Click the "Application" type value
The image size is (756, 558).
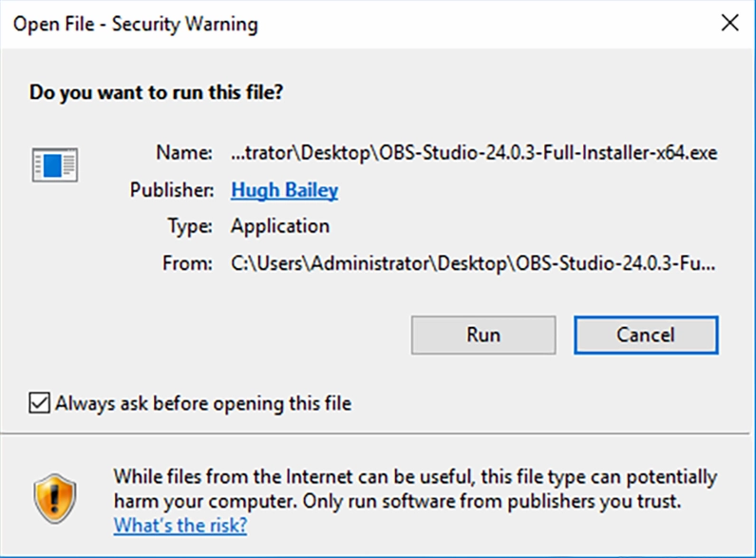[280, 226]
